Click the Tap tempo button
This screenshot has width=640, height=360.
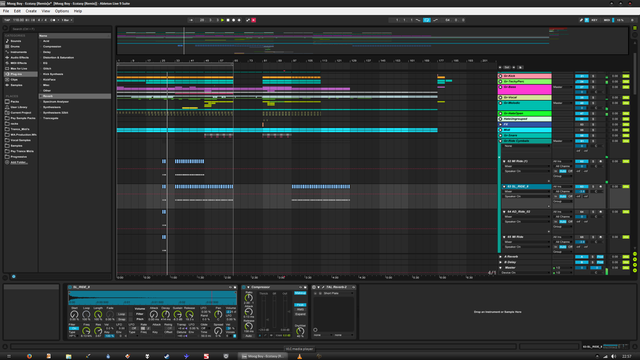[7, 20]
